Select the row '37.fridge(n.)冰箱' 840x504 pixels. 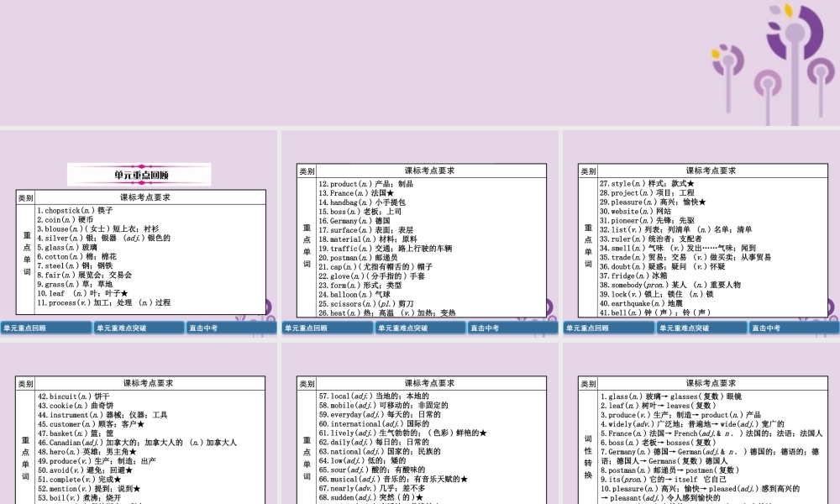(633, 276)
